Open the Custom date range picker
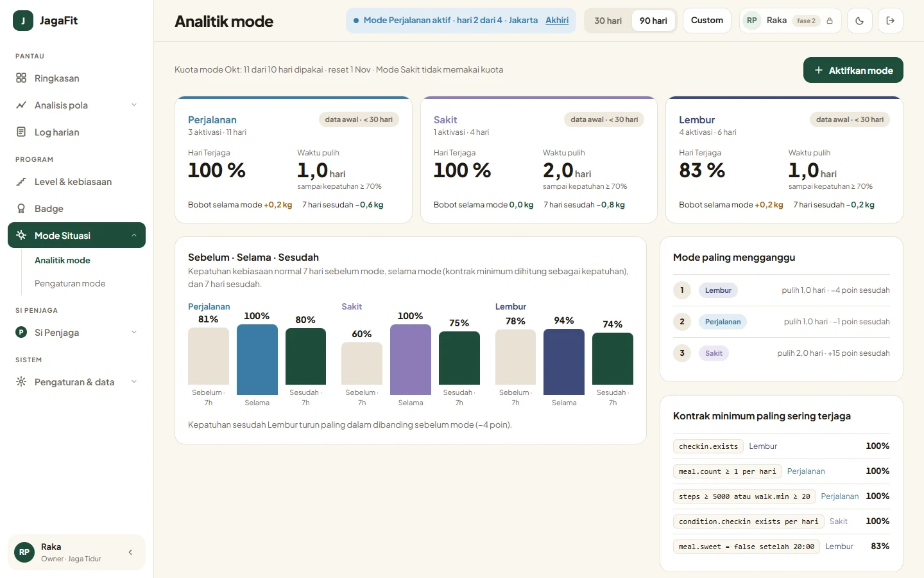This screenshot has width=924, height=578. pos(707,21)
